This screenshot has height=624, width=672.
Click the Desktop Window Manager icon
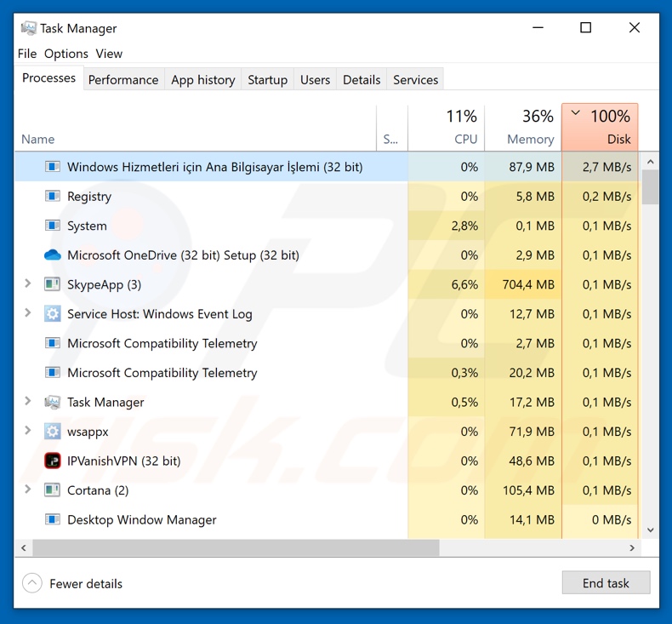click(x=52, y=520)
